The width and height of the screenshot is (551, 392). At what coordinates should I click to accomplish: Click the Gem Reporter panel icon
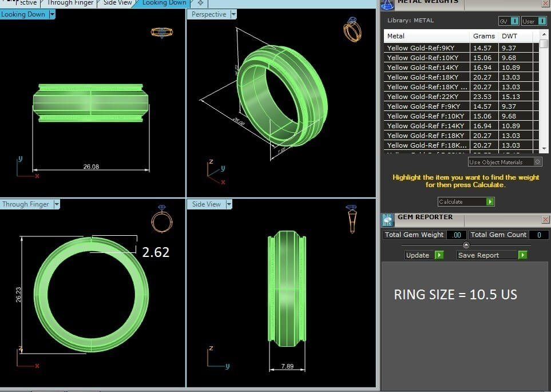pos(387,219)
